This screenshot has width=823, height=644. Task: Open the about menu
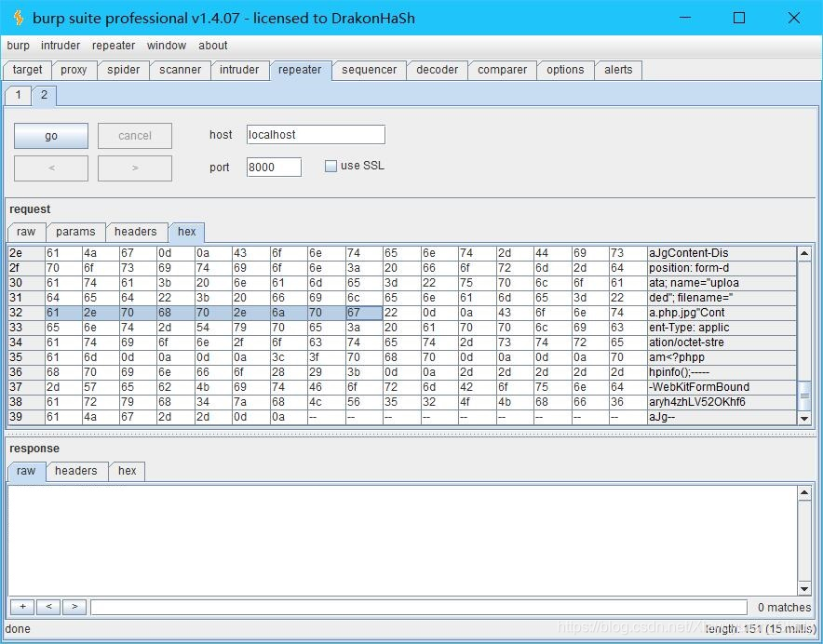tap(212, 46)
